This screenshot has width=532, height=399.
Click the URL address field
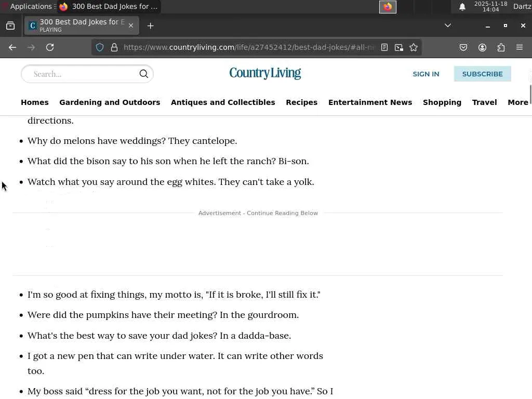(x=248, y=47)
